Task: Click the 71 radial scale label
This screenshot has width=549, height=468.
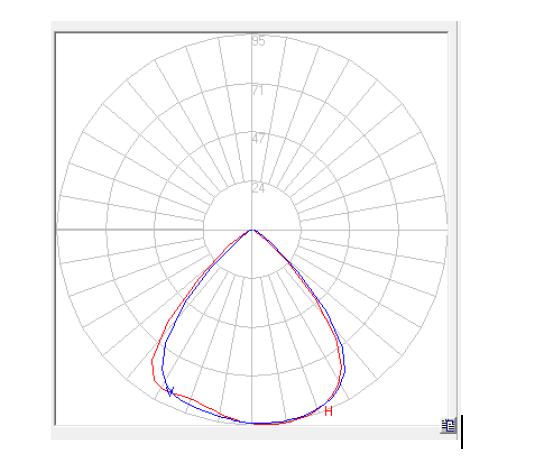Action: (x=258, y=90)
